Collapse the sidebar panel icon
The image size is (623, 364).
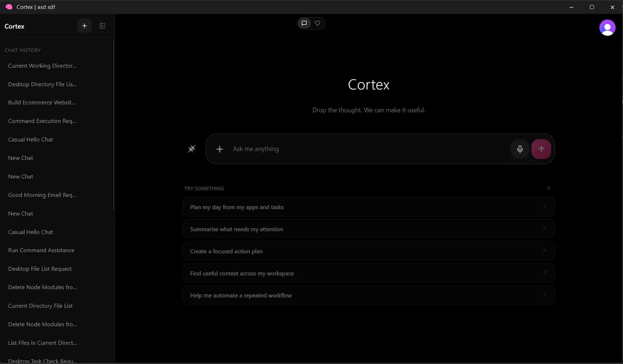click(102, 26)
